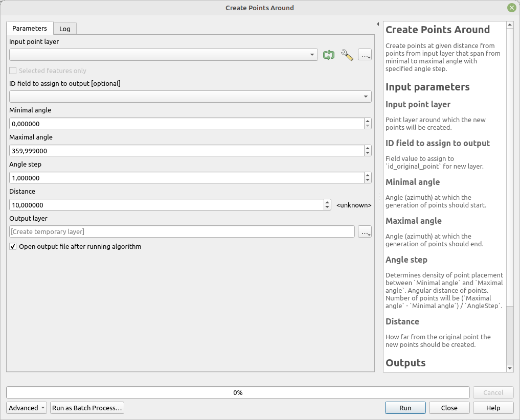Switch to the Log tab
This screenshot has height=420, width=520.
[64, 29]
